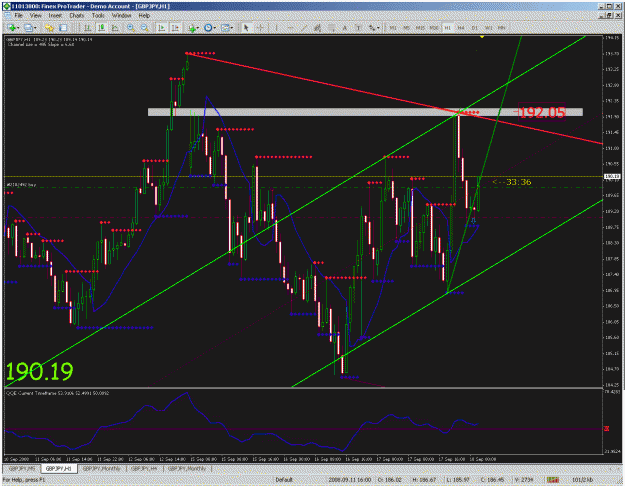Toggle the Auto Scroll chart button
The height and width of the screenshot is (486, 625).
pos(161,28)
